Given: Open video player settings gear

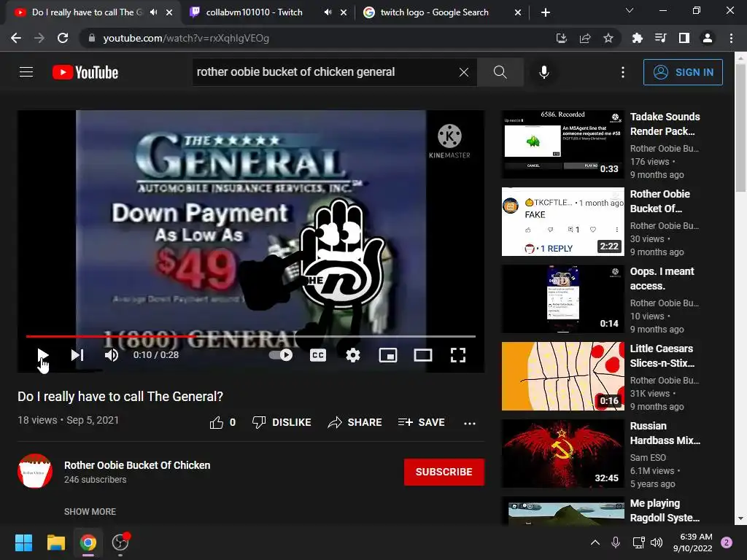Looking at the screenshot, I should coord(353,355).
